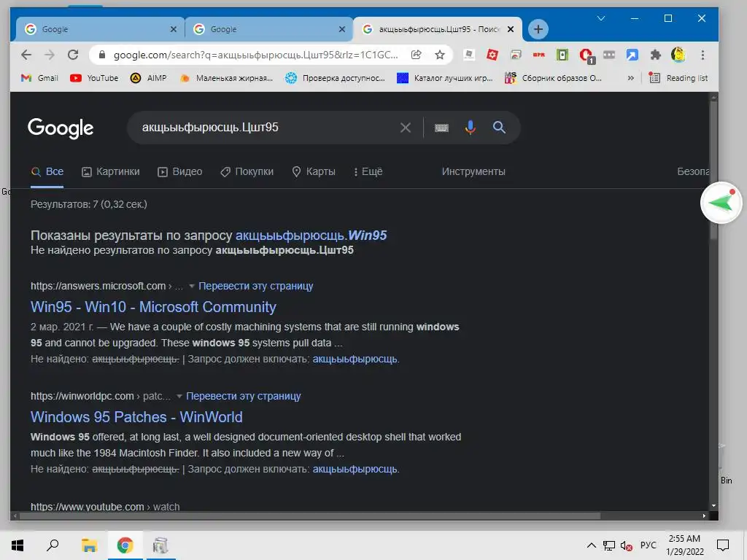Open the YouTube bookmark
747x560 pixels.
[x=94, y=78]
